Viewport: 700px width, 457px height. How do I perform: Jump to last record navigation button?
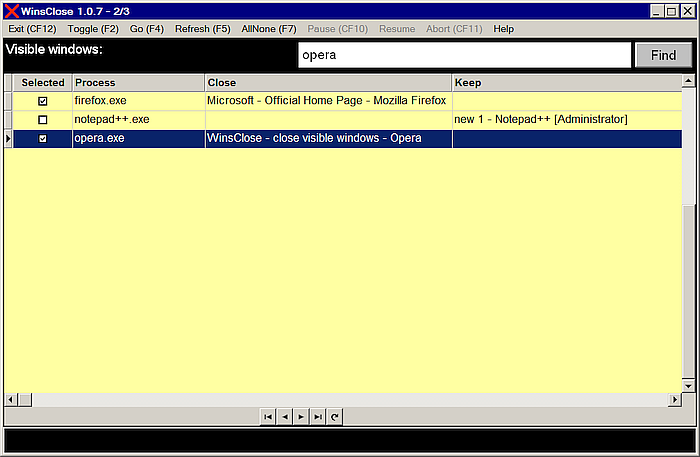317,416
